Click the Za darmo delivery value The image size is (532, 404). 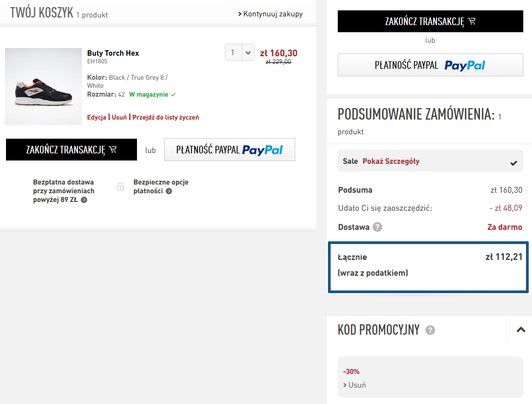tap(505, 227)
